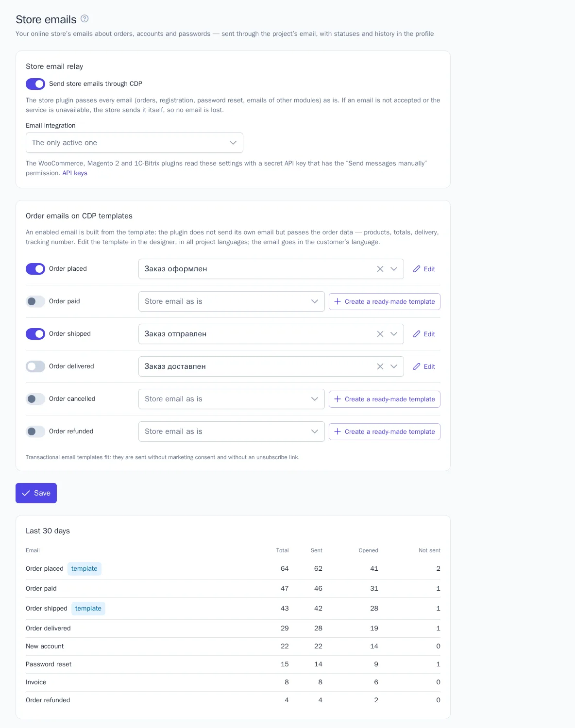Edit the Order delivered template
Viewport: 575px width, 728px height.
tap(424, 366)
